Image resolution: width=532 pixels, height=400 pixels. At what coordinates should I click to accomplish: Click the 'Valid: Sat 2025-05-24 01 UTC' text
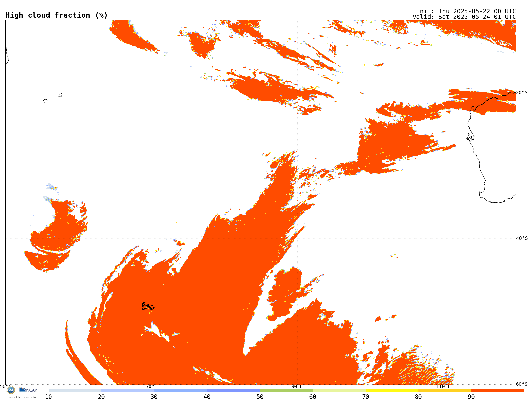click(464, 17)
